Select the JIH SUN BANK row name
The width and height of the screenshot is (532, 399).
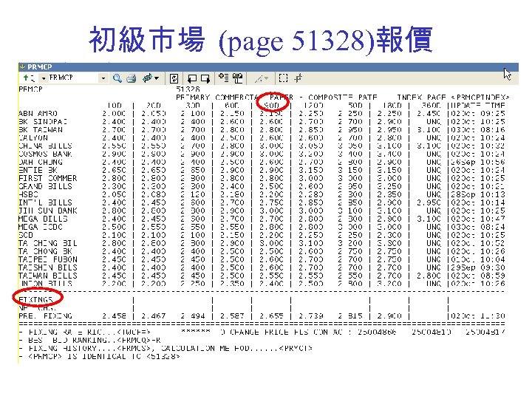point(47,211)
